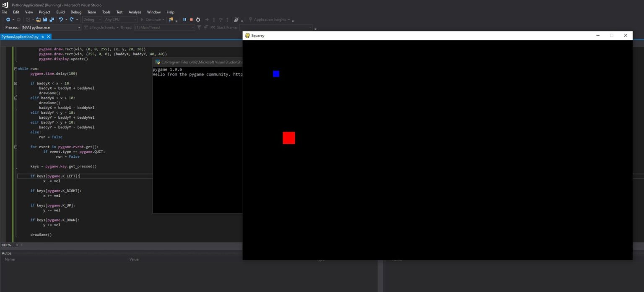Open the 100 % zoom level dropdown
Screen dimensions: 644x292
[17, 245]
